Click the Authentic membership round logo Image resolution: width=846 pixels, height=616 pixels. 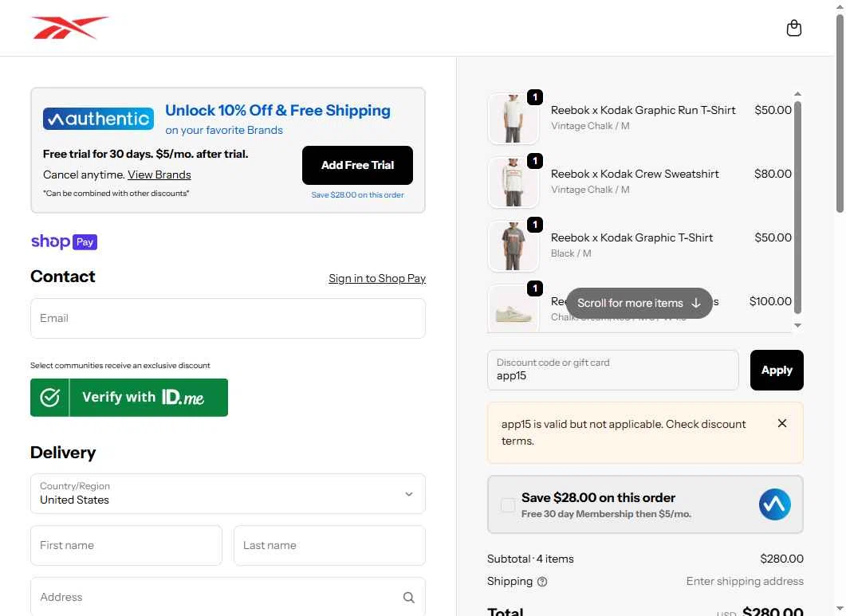tap(774, 504)
